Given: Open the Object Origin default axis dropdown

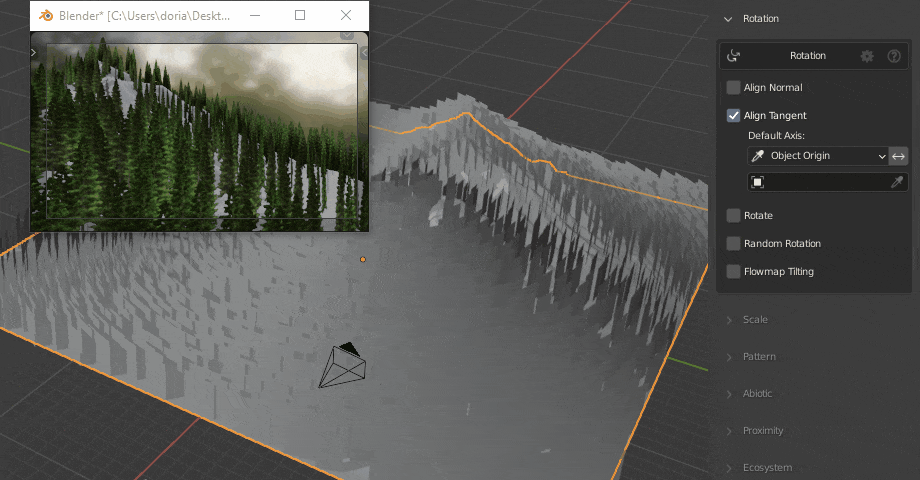Looking at the screenshot, I should pos(818,156).
